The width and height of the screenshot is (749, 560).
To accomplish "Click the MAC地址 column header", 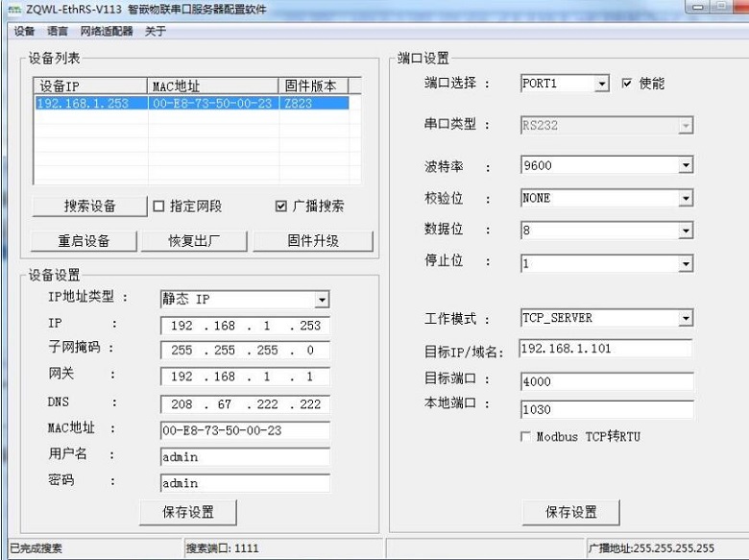I will [x=213, y=86].
